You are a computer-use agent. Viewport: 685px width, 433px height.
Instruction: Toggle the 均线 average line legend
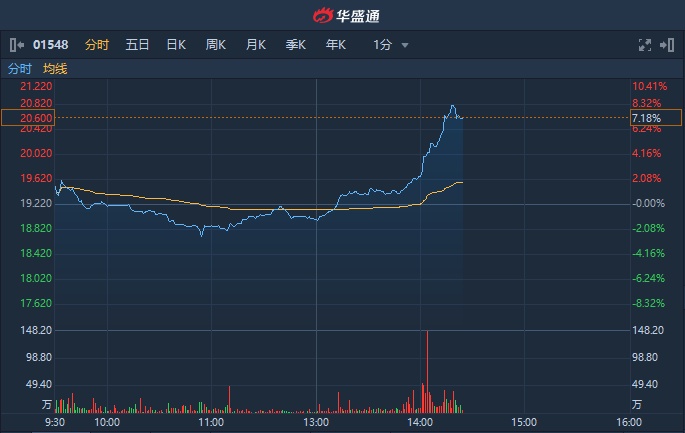pyautogui.click(x=55, y=69)
